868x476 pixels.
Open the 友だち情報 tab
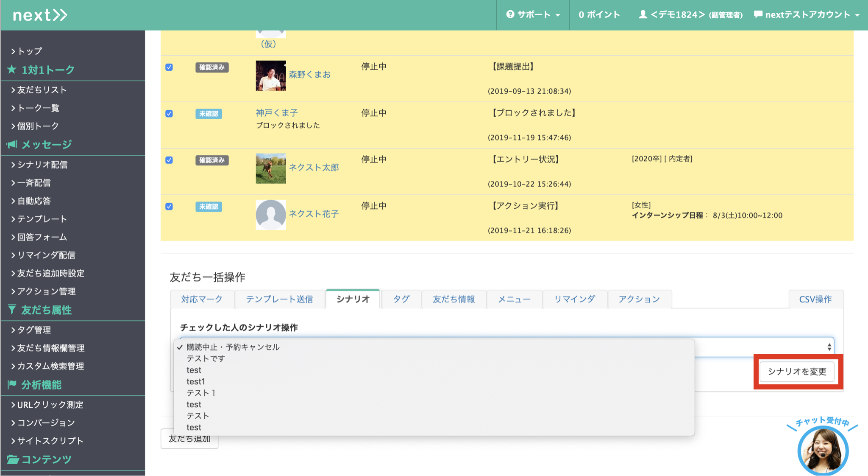click(453, 299)
